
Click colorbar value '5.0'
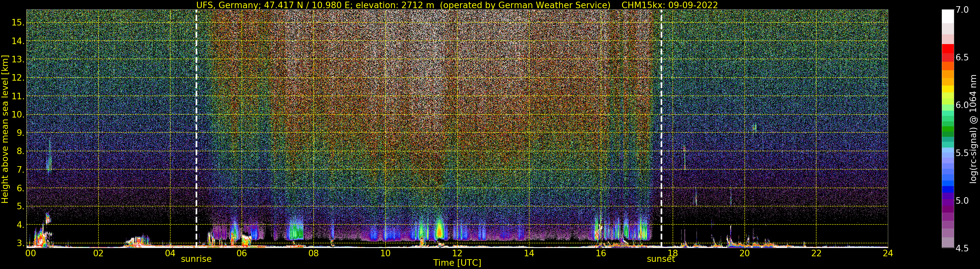coord(962,200)
